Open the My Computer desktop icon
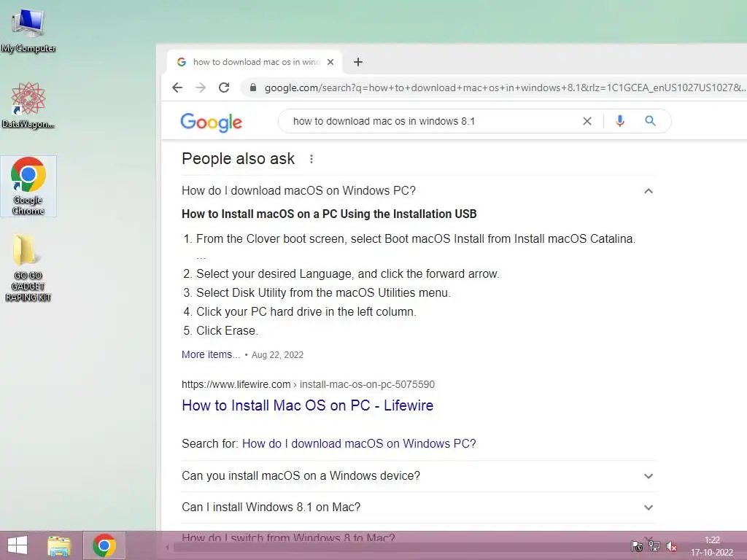 [28, 29]
